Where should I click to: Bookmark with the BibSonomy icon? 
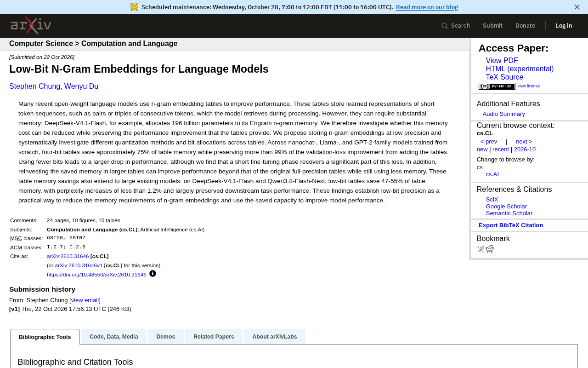[x=481, y=249]
